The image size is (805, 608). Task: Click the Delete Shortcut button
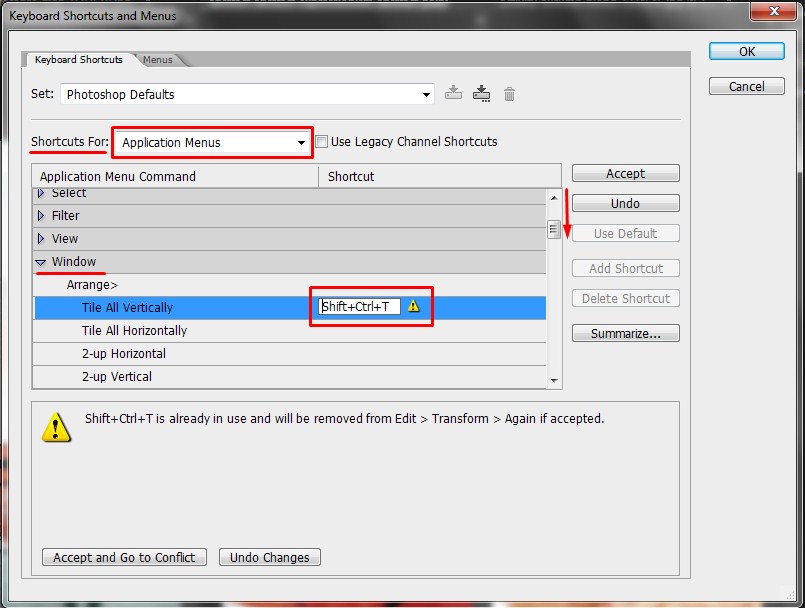point(625,298)
